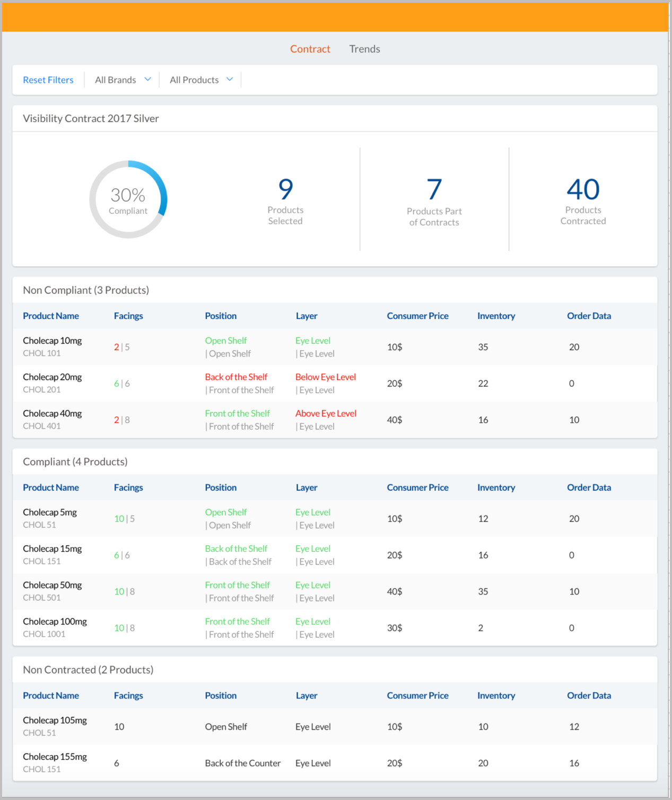This screenshot has height=800, width=672.
Task: Click the red Above Eye Level layer text
Action: click(x=326, y=414)
